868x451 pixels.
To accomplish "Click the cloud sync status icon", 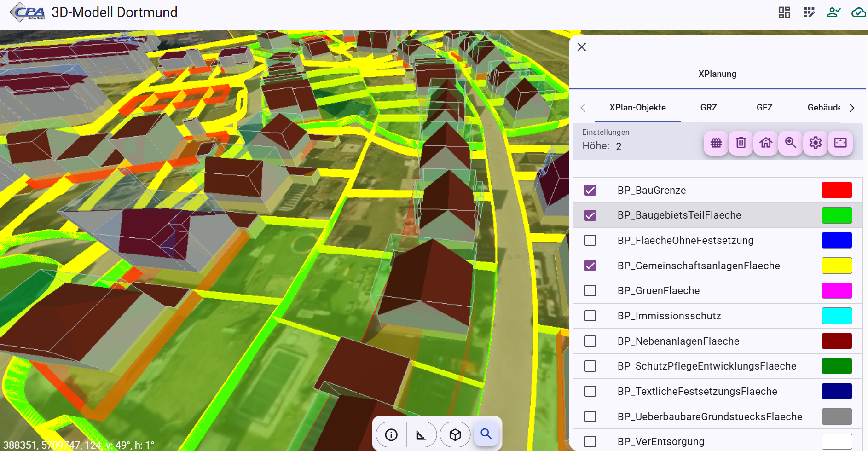I will (859, 12).
